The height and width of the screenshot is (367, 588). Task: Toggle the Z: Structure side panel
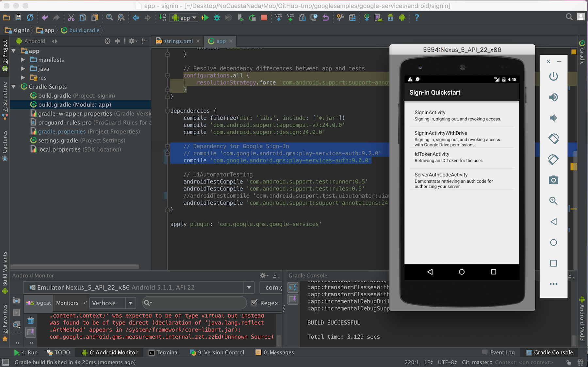5,100
